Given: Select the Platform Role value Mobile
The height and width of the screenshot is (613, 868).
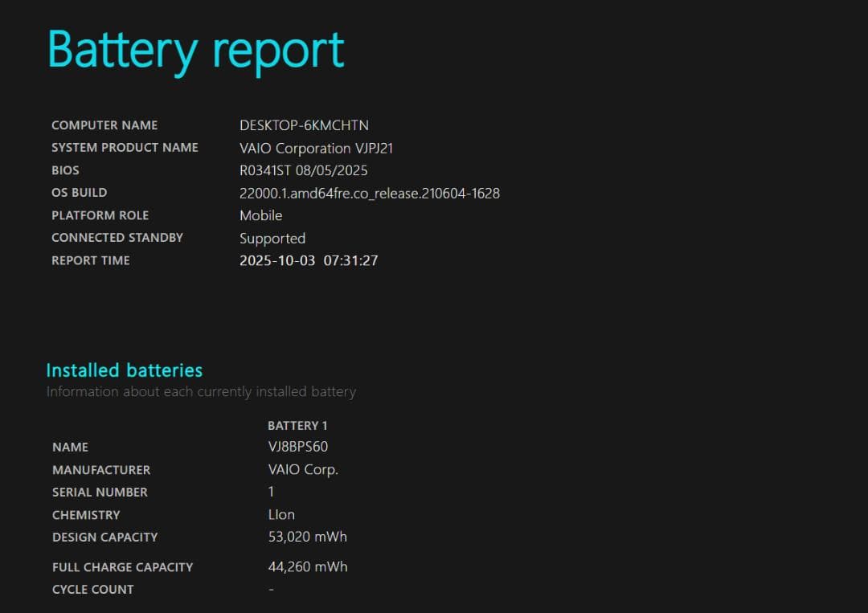Looking at the screenshot, I should [x=260, y=215].
